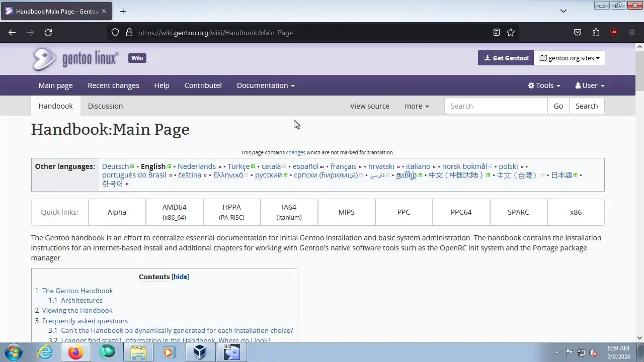Open the Help navigation item
The width and height of the screenshot is (644, 362).
click(x=162, y=85)
